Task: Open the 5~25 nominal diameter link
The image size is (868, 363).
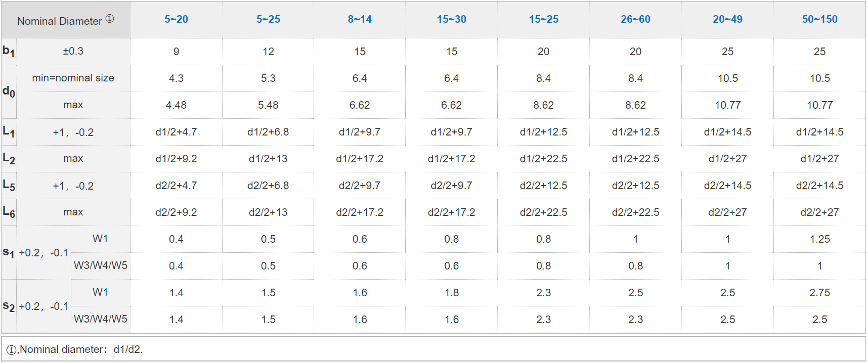Action: (x=268, y=19)
